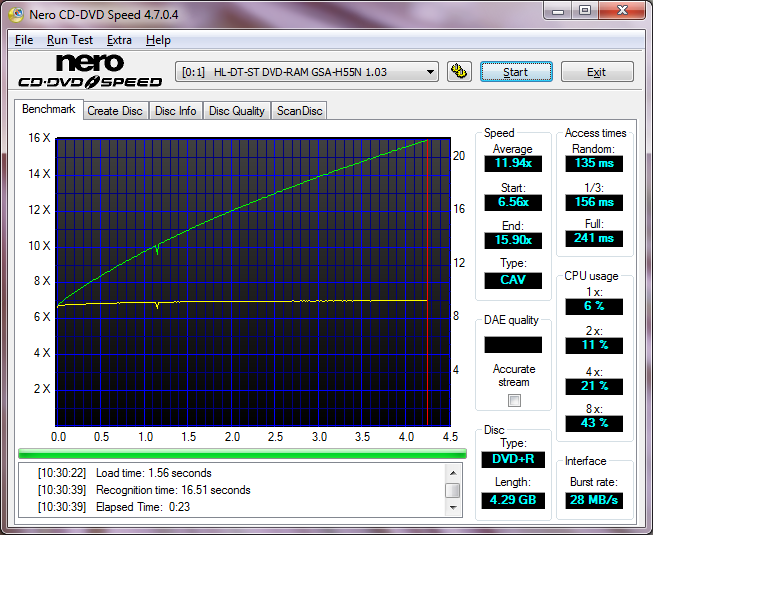Click the Random access time 135 ms

pos(594,163)
